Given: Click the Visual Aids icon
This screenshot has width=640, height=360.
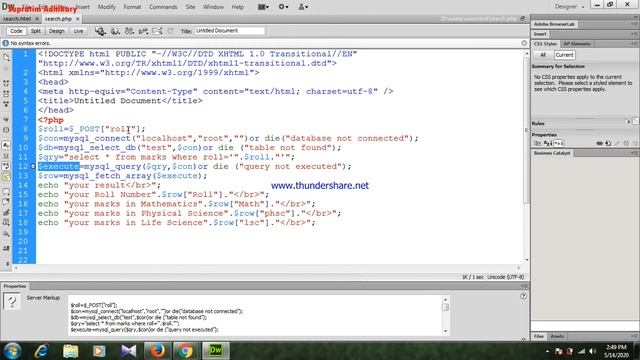Looking at the screenshot, I should pyautogui.click(x=157, y=31).
